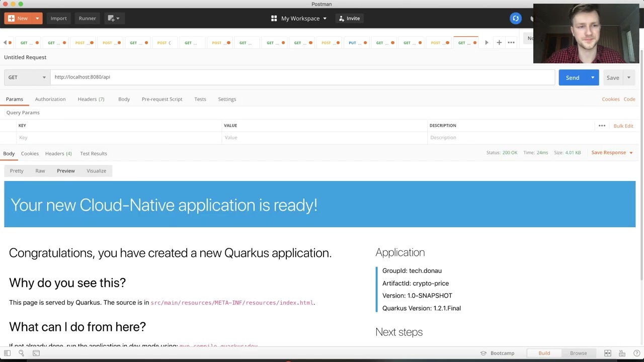
Task: Click the workspace grid icon
Action: pyautogui.click(x=274, y=18)
